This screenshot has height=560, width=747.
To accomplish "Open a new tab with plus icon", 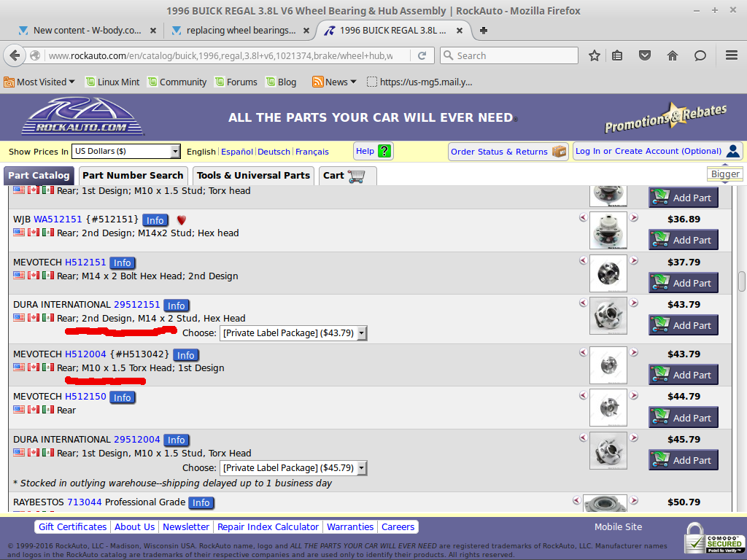I will click(x=483, y=31).
